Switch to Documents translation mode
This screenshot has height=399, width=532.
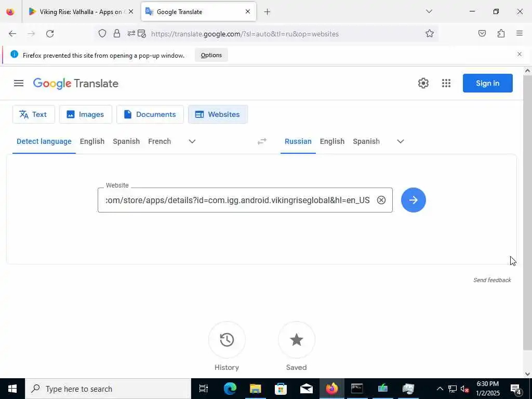(x=150, y=114)
